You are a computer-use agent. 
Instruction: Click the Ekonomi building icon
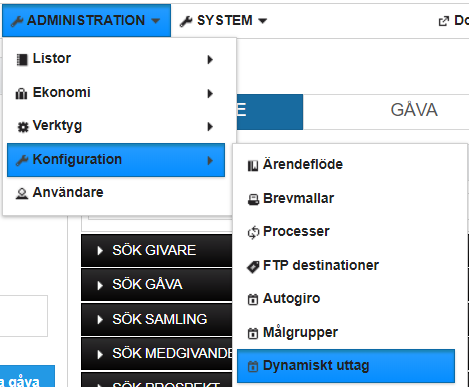[x=21, y=93]
